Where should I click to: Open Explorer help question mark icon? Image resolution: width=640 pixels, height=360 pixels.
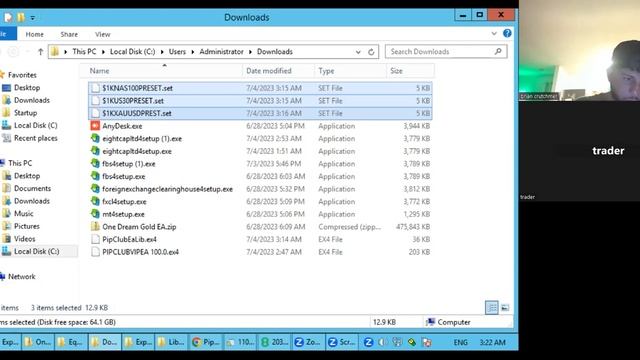tap(507, 33)
